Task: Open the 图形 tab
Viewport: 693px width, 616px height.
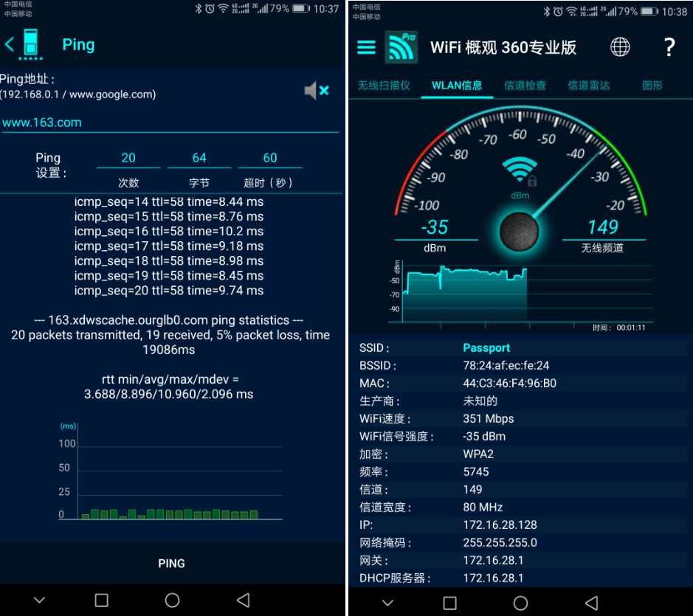Action: (652, 86)
